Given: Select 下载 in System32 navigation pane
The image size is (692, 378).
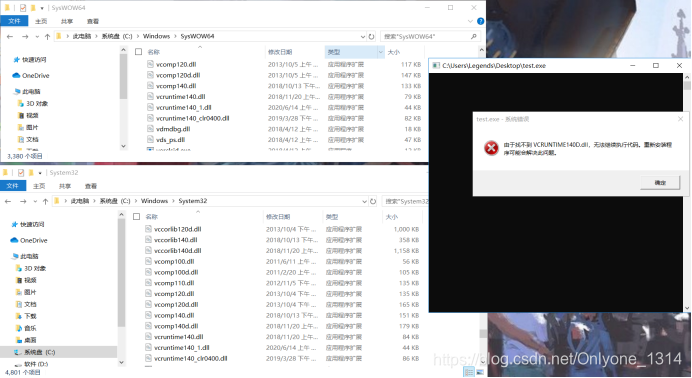Looking at the screenshot, I should coord(26,316).
